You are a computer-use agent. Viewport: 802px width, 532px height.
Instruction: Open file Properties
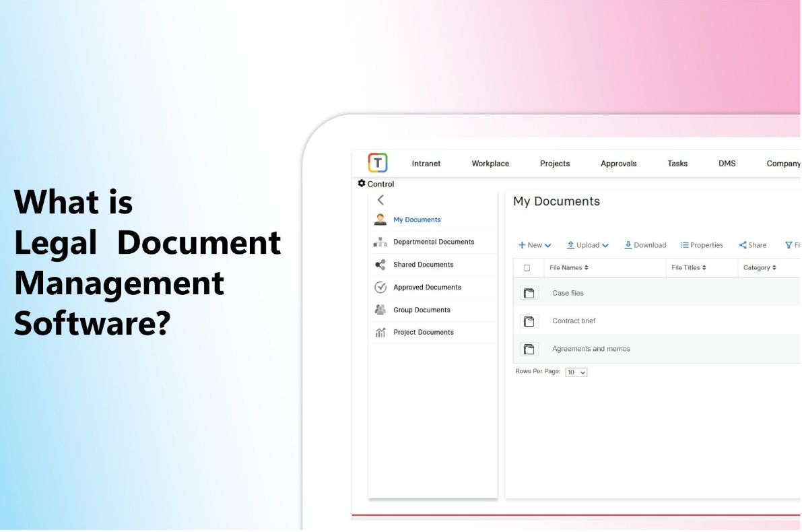click(x=701, y=245)
